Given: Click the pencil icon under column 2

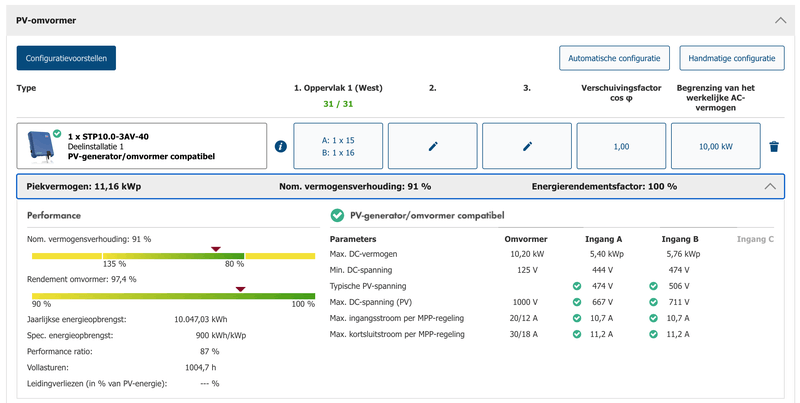Looking at the screenshot, I should [x=433, y=146].
